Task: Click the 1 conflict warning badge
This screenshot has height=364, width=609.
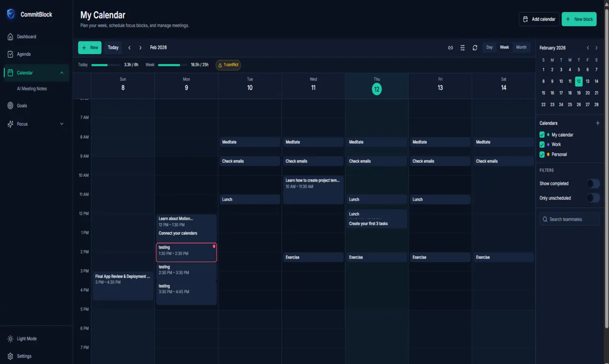Action: pyautogui.click(x=228, y=65)
